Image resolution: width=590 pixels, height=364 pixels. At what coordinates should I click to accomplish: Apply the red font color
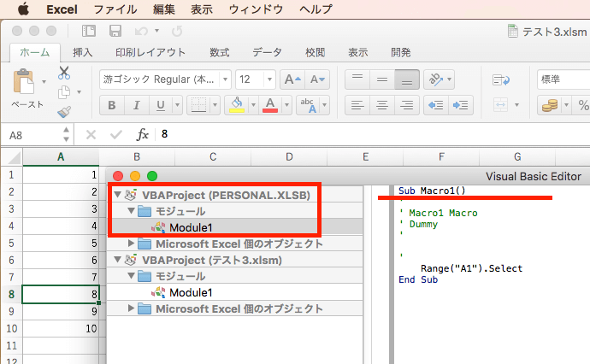click(270, 105)
